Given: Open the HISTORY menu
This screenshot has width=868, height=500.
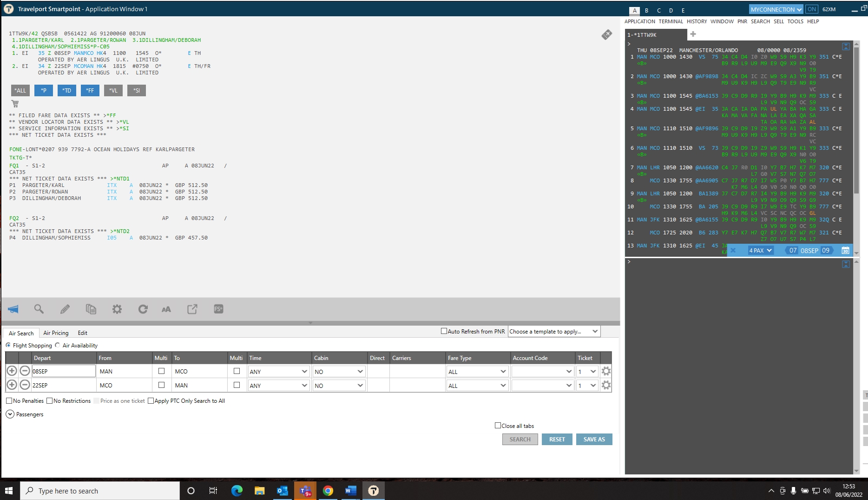Looking at the screenshot, I should (697, 21).
